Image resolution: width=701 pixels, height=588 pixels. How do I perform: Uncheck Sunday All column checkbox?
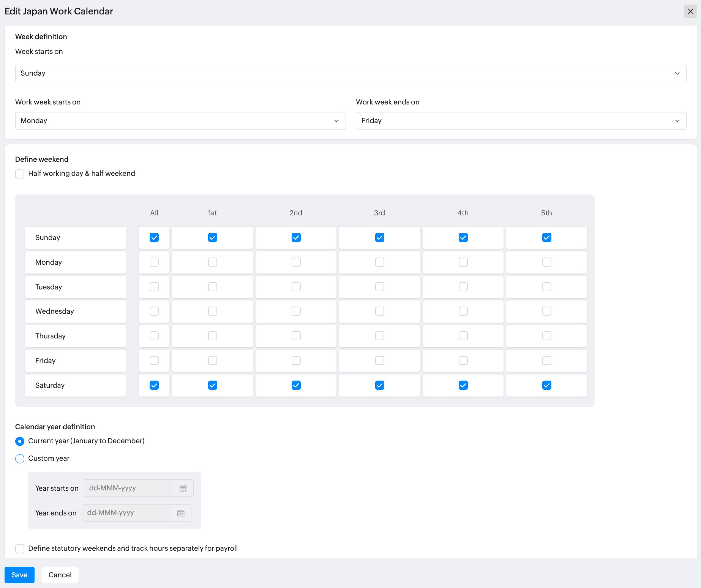[x=154, y=238]
